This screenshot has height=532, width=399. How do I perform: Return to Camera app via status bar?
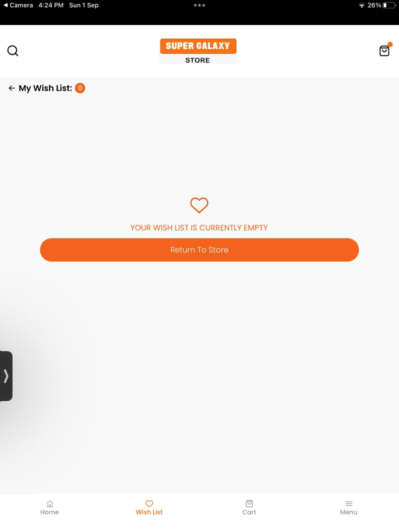pyautogui.click(x=18, y=5)
